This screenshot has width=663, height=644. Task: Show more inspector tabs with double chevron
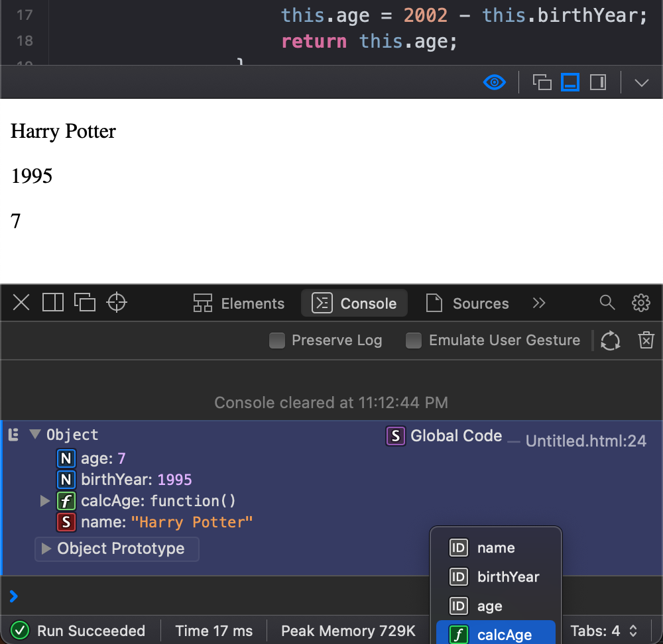click(x=538, y=303)
